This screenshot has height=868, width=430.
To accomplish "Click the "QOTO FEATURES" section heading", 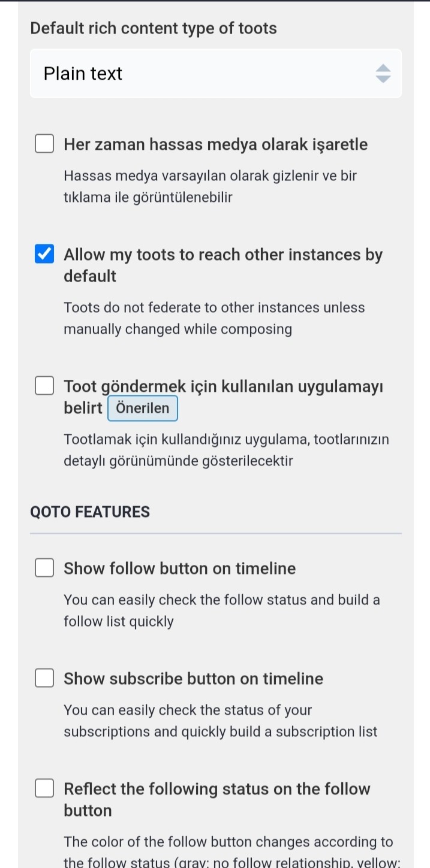I will (90, 512).
